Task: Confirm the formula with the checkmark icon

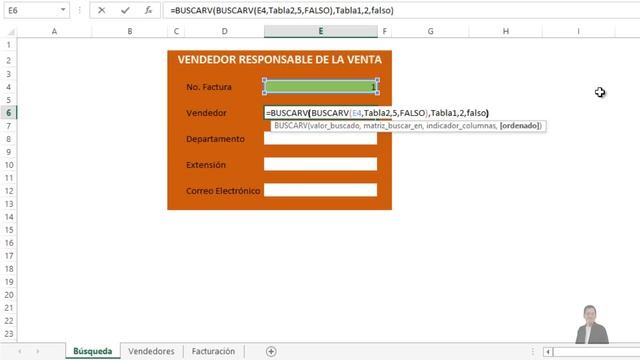Action: coord(125,10)
